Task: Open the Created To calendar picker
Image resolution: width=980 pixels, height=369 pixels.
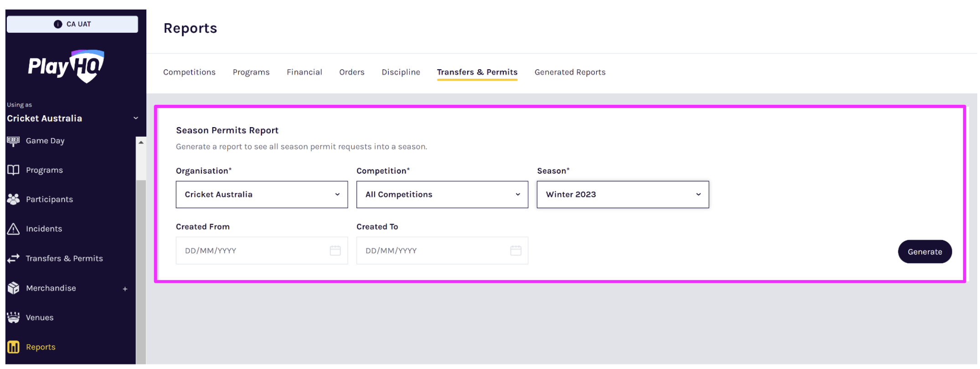Action: click(516, 251)
